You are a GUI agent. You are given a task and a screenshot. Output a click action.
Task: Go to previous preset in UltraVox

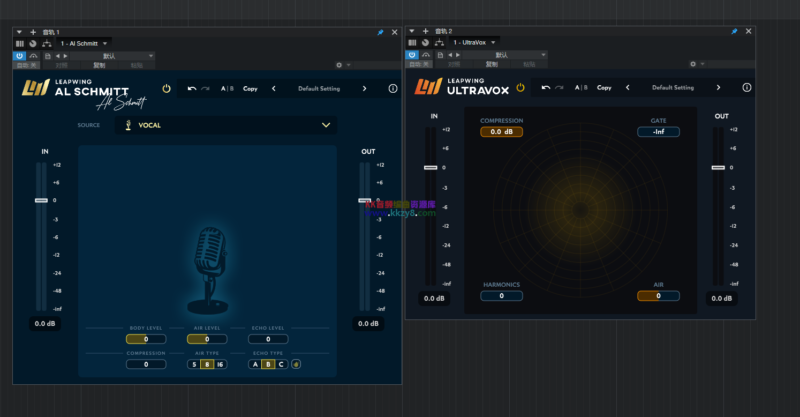pyautogui.click(x=628, y=88)
